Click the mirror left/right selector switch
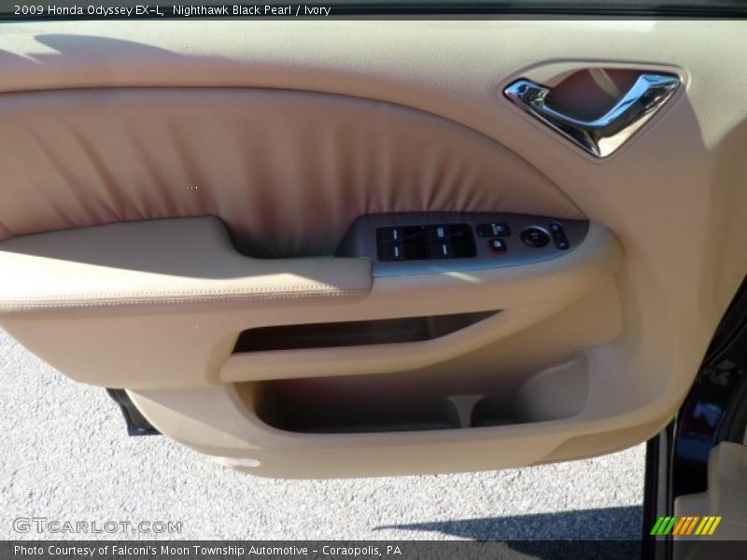The width and height of the screenshot is (747, 560). coord(558,235)
